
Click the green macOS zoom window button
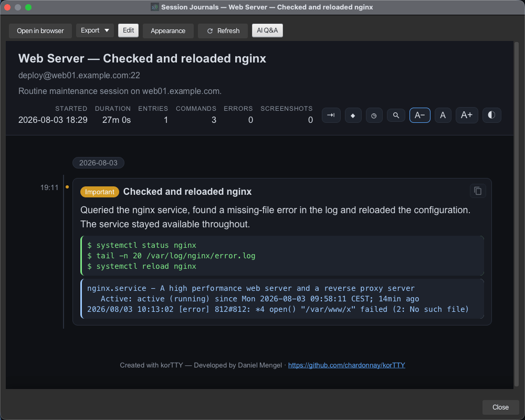click(x=28, y=7)
